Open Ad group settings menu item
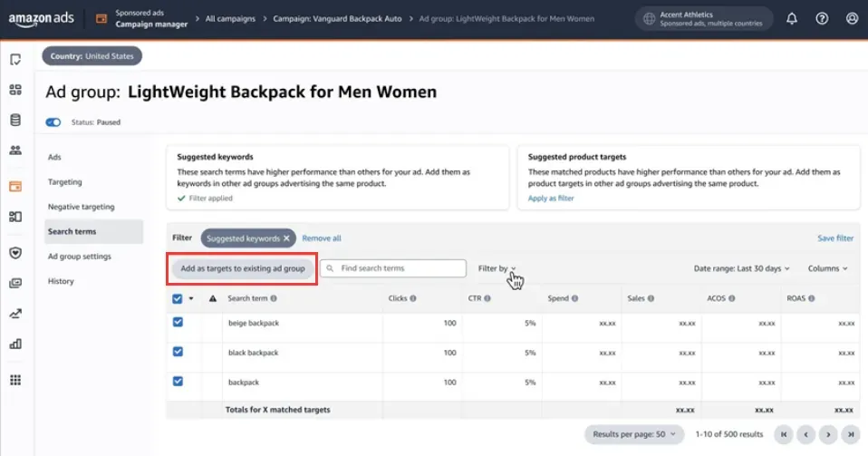The width and height of the screenshot is (868, 456). point(79,256)
